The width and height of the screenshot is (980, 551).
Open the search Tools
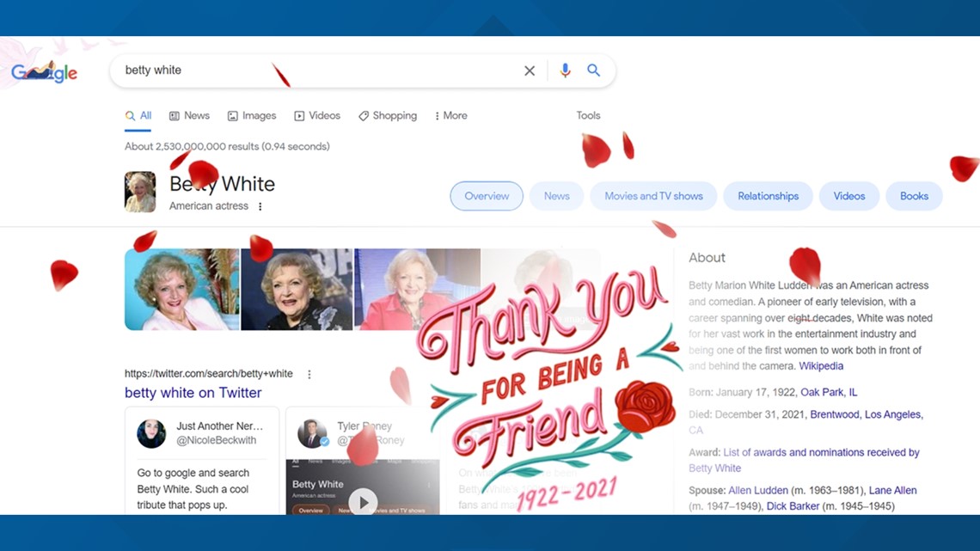point(588,115)
